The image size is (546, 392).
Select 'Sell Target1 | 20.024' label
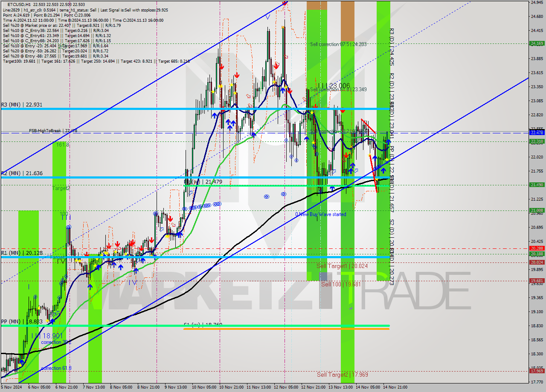[342, 266]
